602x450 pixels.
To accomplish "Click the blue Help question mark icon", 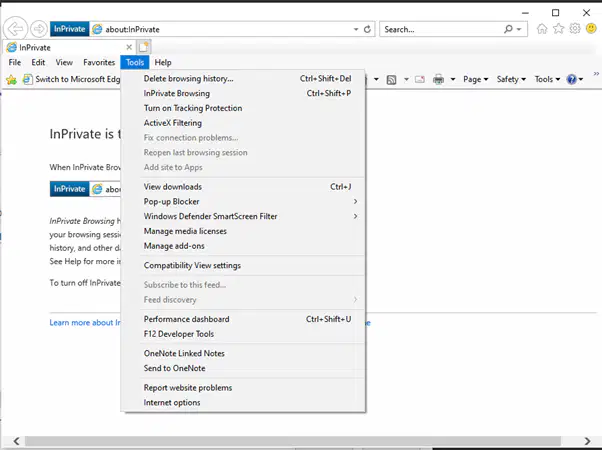I will (x=571, y=79).
